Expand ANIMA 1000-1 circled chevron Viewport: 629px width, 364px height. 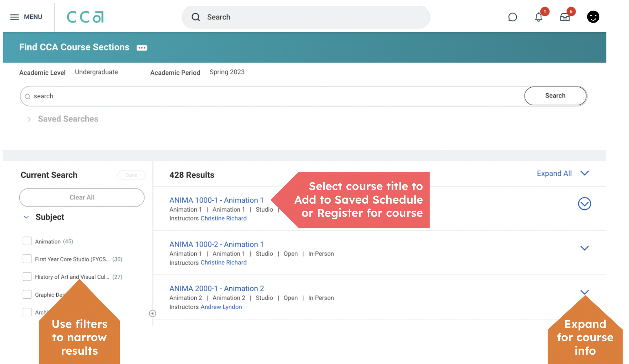coord(584,204)
